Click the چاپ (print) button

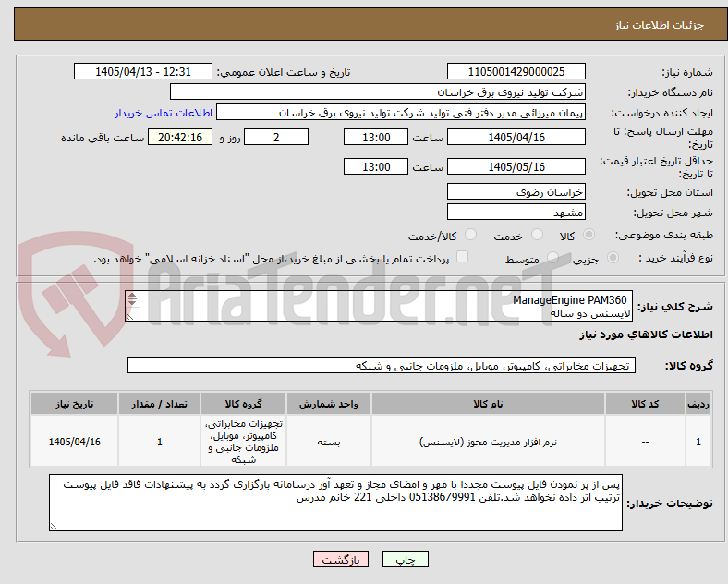coord(405,559)
